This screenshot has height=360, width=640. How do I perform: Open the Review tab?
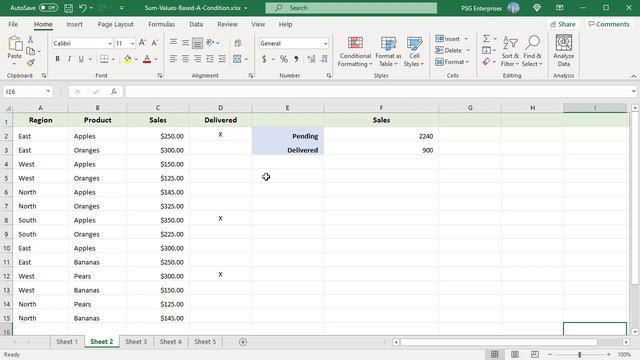(x=227, y=24)
